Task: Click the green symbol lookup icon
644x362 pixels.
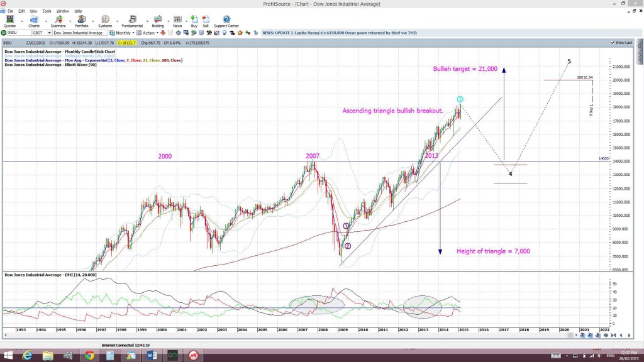Action: [4, 33]
